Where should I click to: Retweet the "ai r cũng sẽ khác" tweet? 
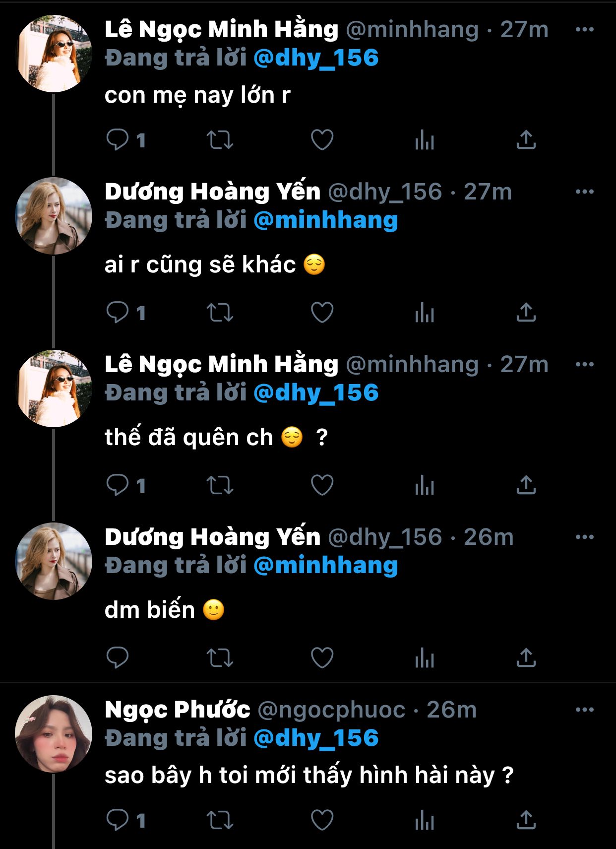click(x=219, y=313)
